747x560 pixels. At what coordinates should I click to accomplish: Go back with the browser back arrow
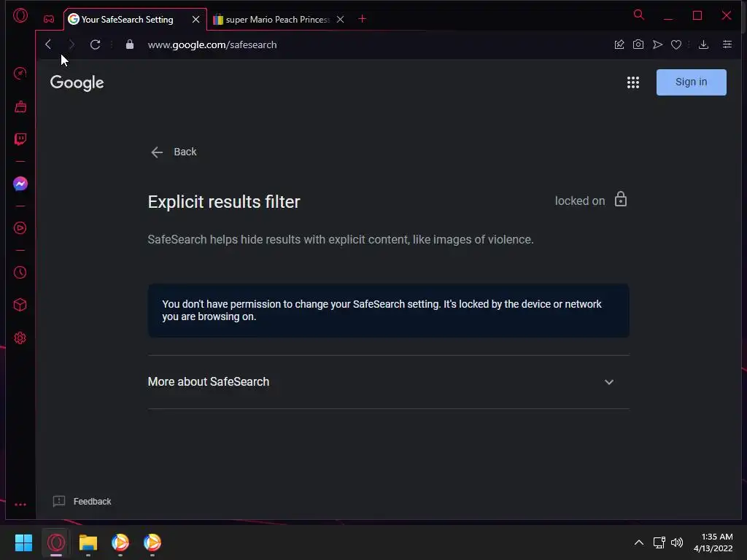coord(48,44)
